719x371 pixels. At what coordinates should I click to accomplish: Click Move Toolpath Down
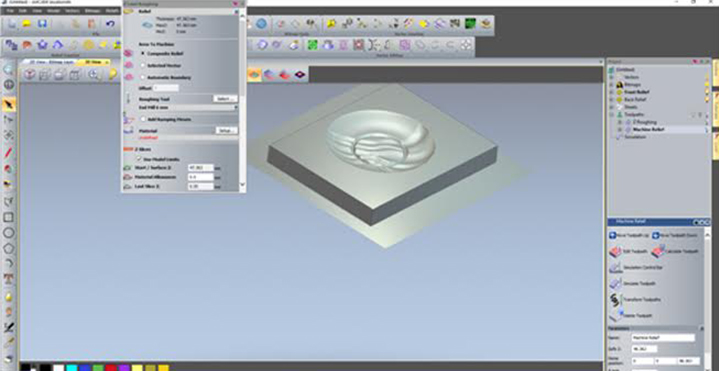point(675,235)
